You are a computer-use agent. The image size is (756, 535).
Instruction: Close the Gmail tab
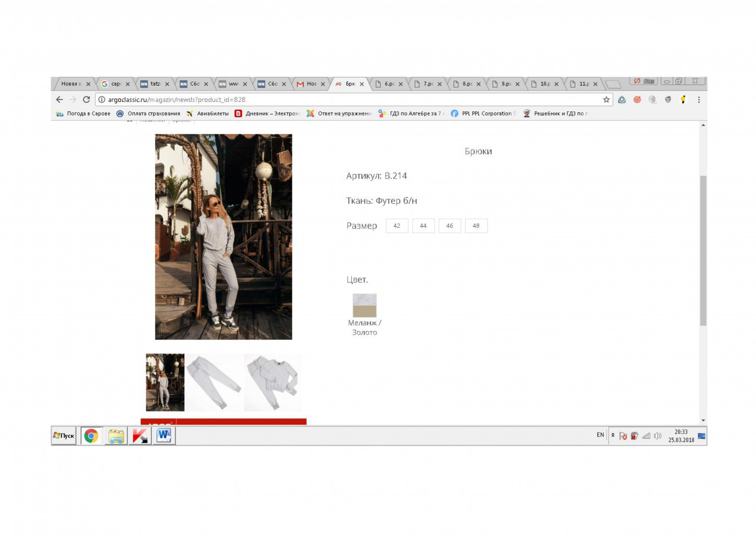coord(323,84)
